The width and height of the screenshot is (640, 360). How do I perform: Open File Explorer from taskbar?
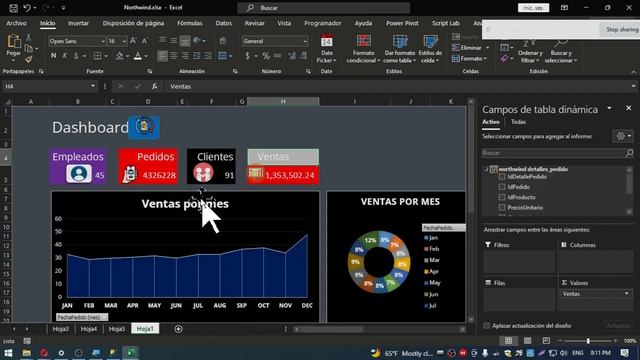pos(27,353)
